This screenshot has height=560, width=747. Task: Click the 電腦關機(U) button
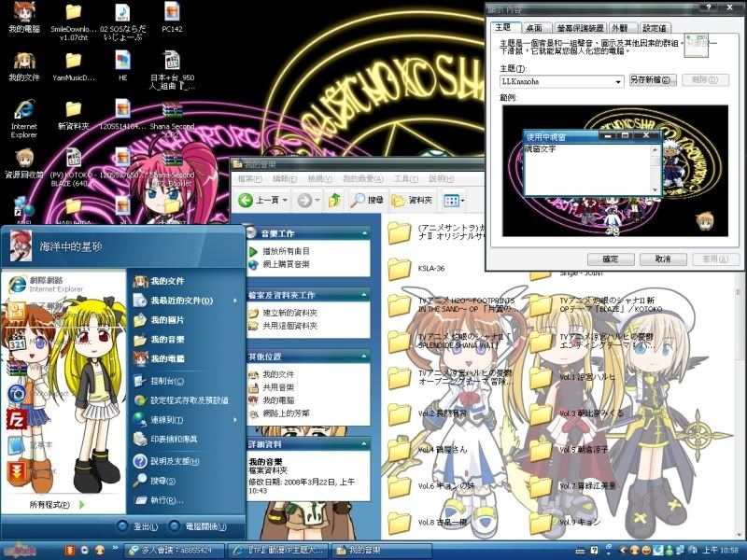point(198,526)
